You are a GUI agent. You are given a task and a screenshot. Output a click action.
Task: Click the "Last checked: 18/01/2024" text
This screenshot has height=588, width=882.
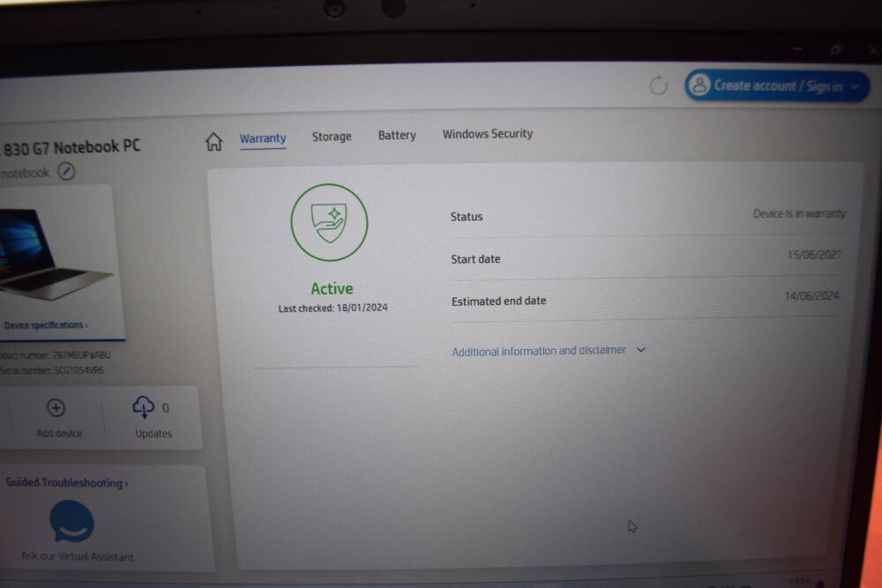pyautogui.click(x=333, y=308)
